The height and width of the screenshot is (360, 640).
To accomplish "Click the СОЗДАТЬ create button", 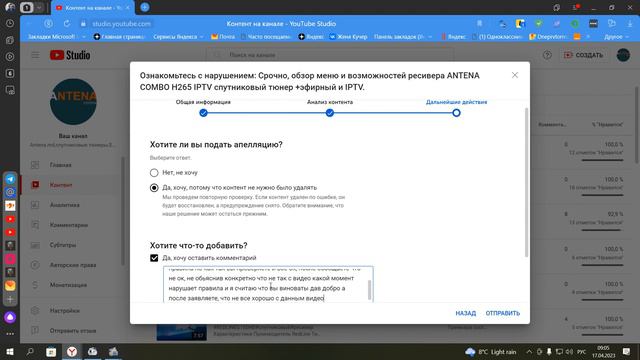I will [x=583, y=55].
